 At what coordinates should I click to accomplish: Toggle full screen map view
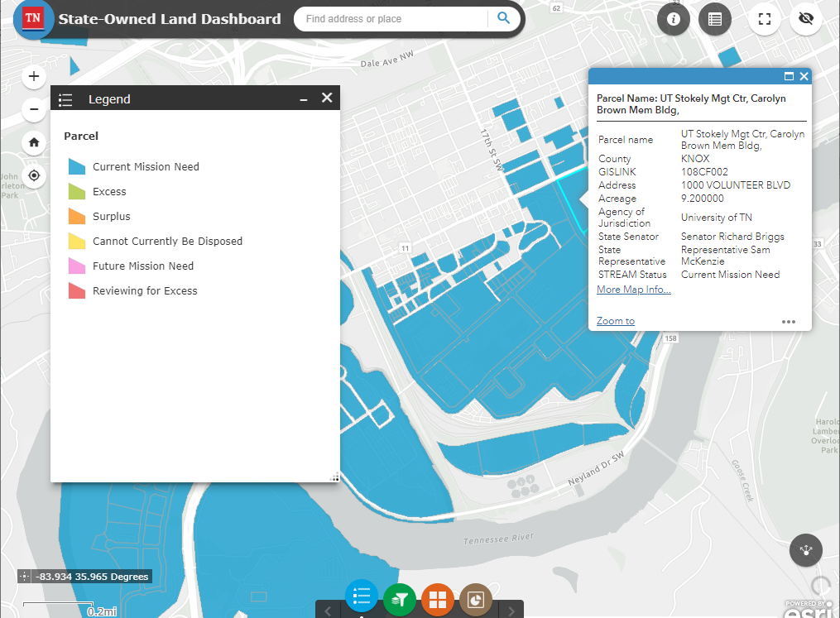click(765, 19)
